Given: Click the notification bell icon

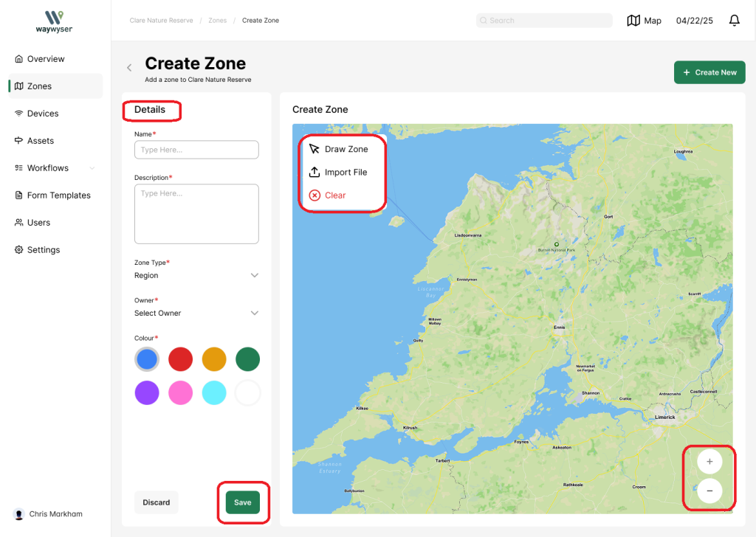Looking at the screenshot, I should click(734, 21).
